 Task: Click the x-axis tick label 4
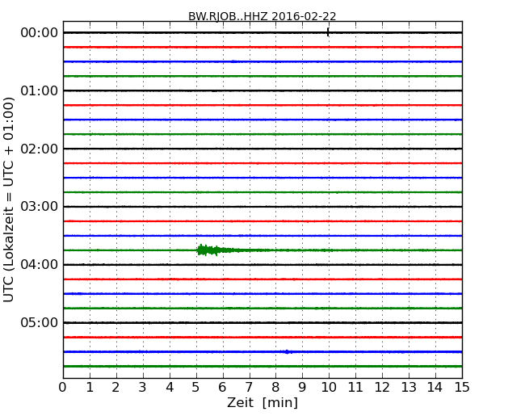pyautogui.click(x=170, y=387)
